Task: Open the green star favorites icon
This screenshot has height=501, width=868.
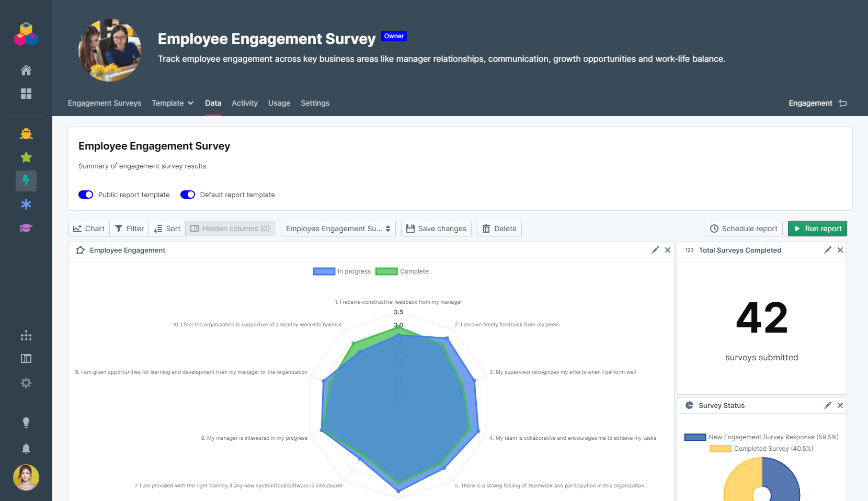Action: 26,157
